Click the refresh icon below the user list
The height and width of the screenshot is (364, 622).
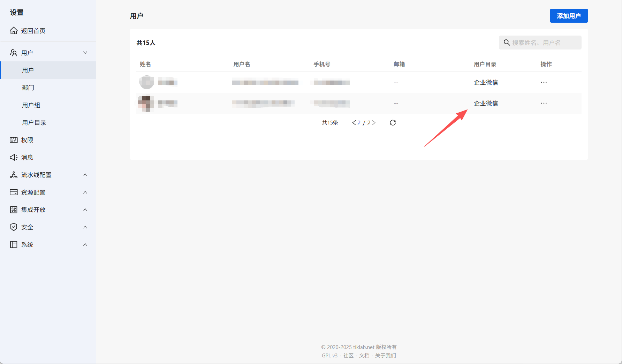click(x=393, y=123)
